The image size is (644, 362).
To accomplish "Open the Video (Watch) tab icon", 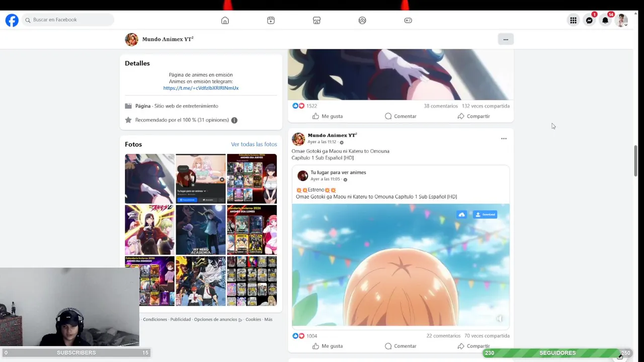I will (271, 20).
